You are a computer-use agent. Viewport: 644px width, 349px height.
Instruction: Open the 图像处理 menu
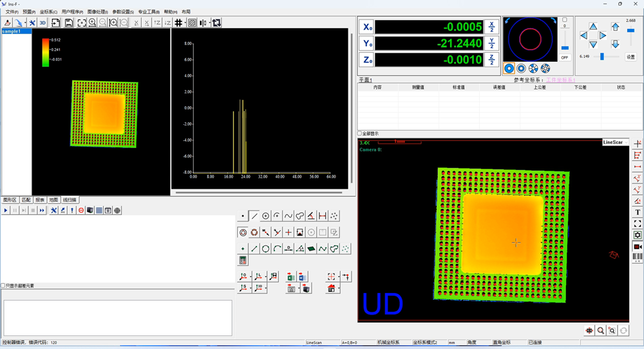pos(97,12)
